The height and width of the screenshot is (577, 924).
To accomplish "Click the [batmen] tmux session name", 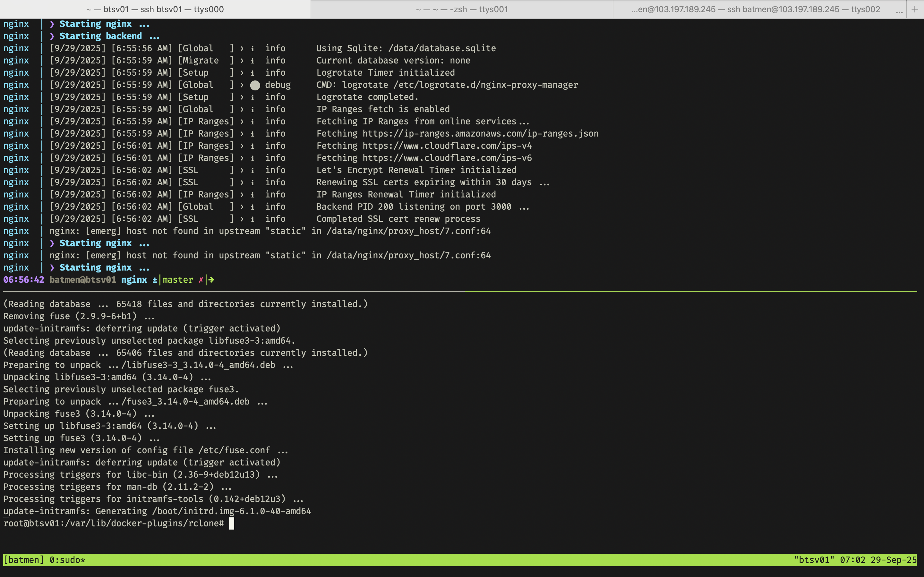I will [24, 560].
